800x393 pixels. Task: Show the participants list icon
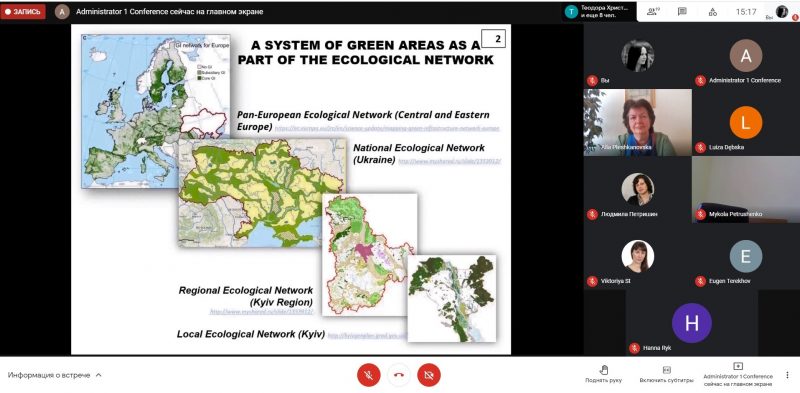click(652, 12)
